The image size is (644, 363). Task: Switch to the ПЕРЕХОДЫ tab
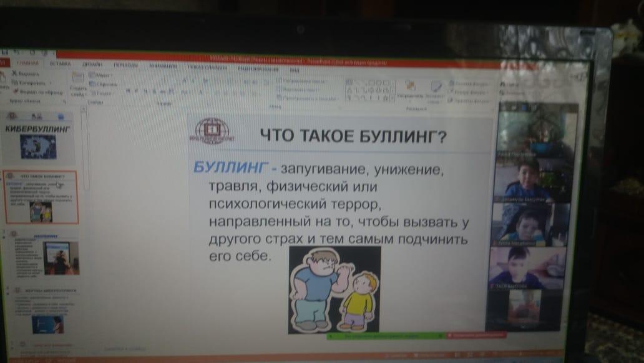(x=125, y=65)
